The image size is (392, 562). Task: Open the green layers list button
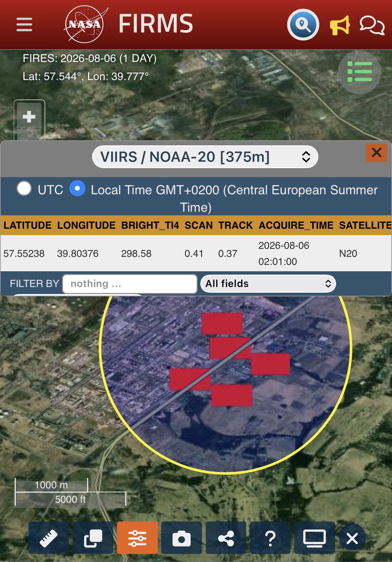click(x=360, y=72)
